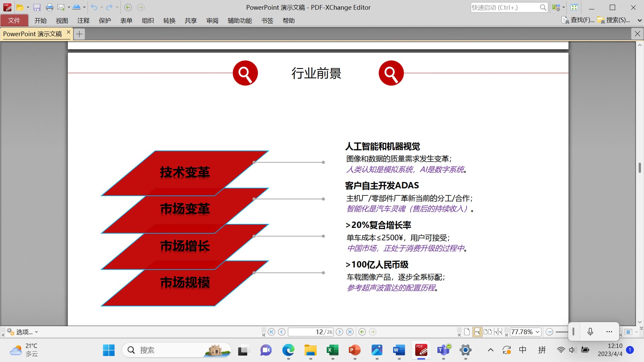Expand the scan icon dropdown arrow
The height and width of the screenshot is (362, 644).
click(x=85, y=7)
